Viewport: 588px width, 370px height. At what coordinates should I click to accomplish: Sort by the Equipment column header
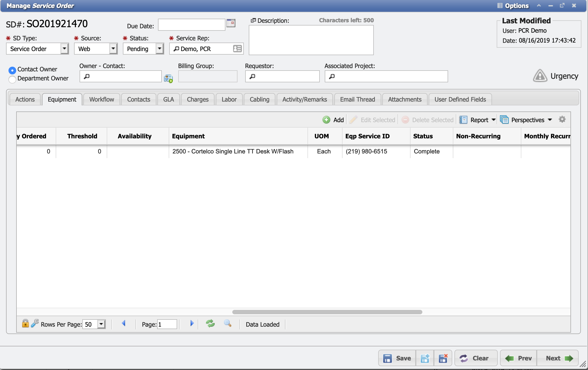coord(238,136)
